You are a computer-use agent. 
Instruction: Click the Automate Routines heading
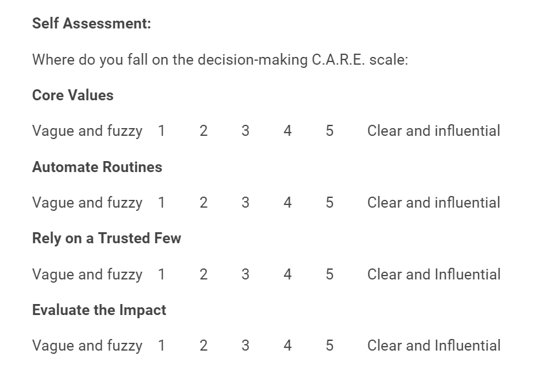(97, 167)
